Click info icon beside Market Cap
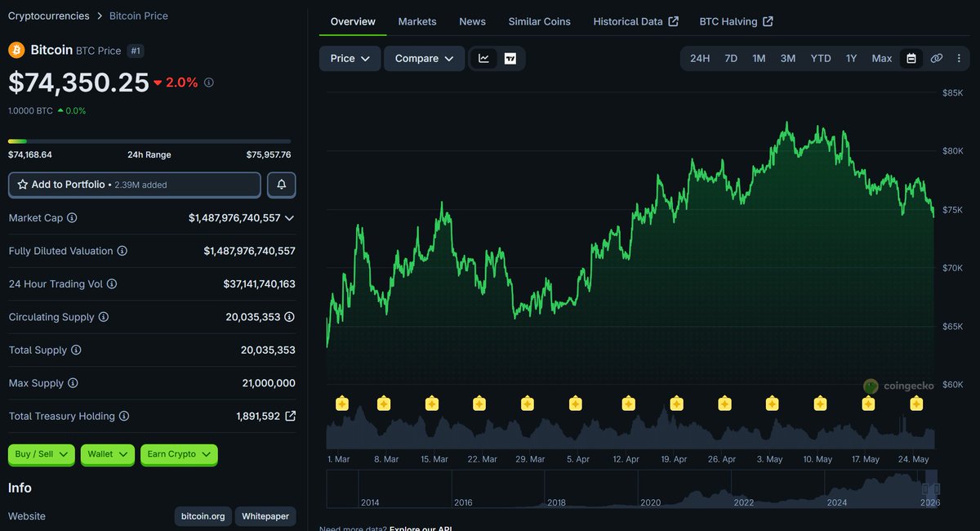 click(72, 218)
